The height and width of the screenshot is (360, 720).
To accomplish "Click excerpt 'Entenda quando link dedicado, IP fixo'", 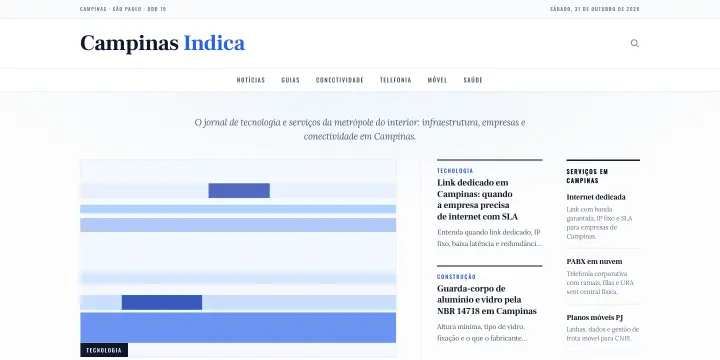I will click(x=489, y=237).
